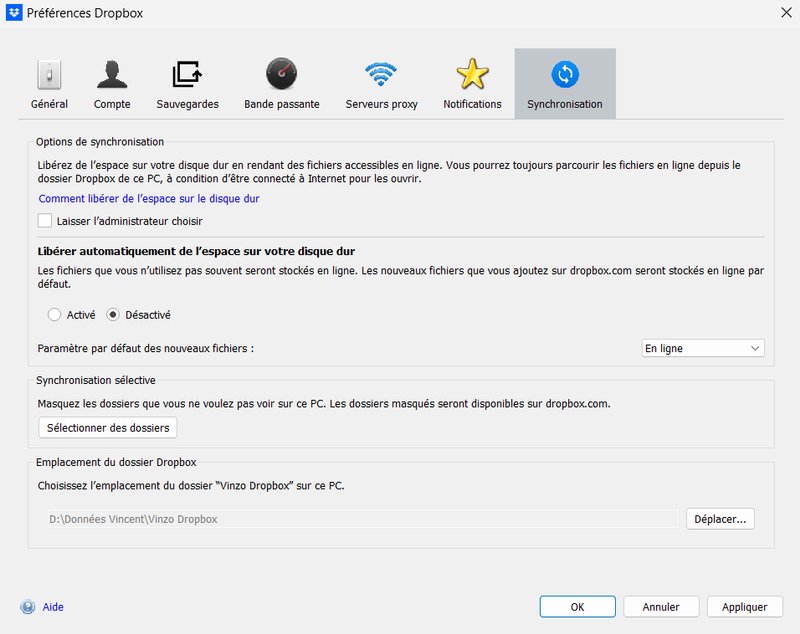Image resolution: width=800 pixels, height=634 pixels.
Task: Select the Synchronisation tab label
Action: click(x=565, y=104)
